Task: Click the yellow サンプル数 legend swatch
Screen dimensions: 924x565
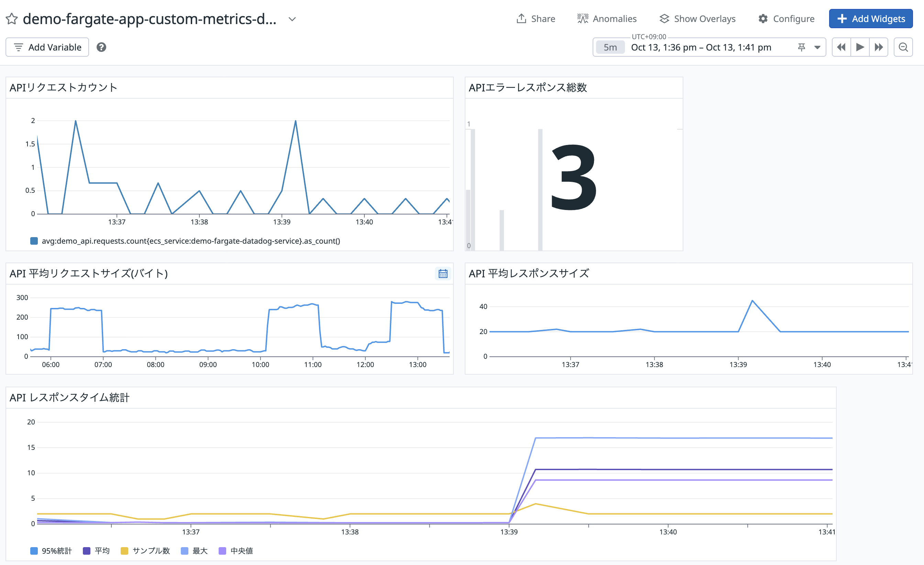Action: point(124,551)
